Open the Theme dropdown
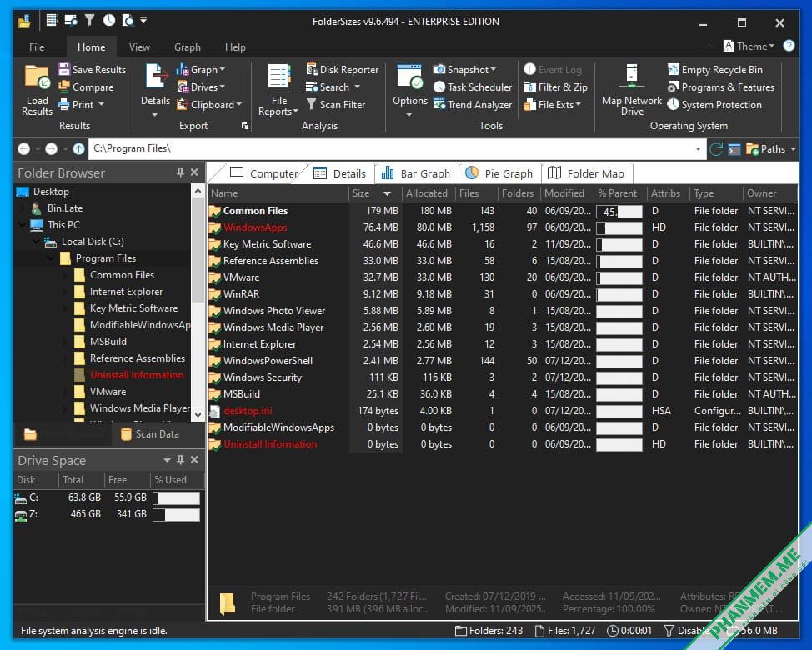 [749, 46]
